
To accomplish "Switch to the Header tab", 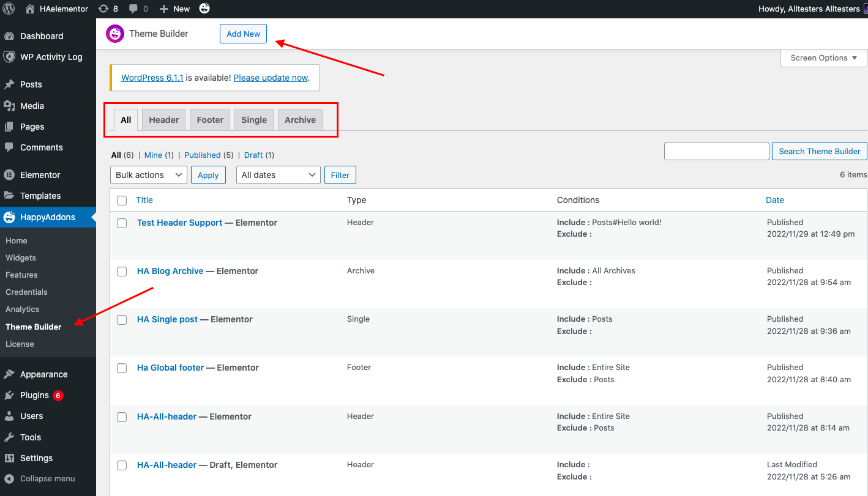I will (163, 119).
